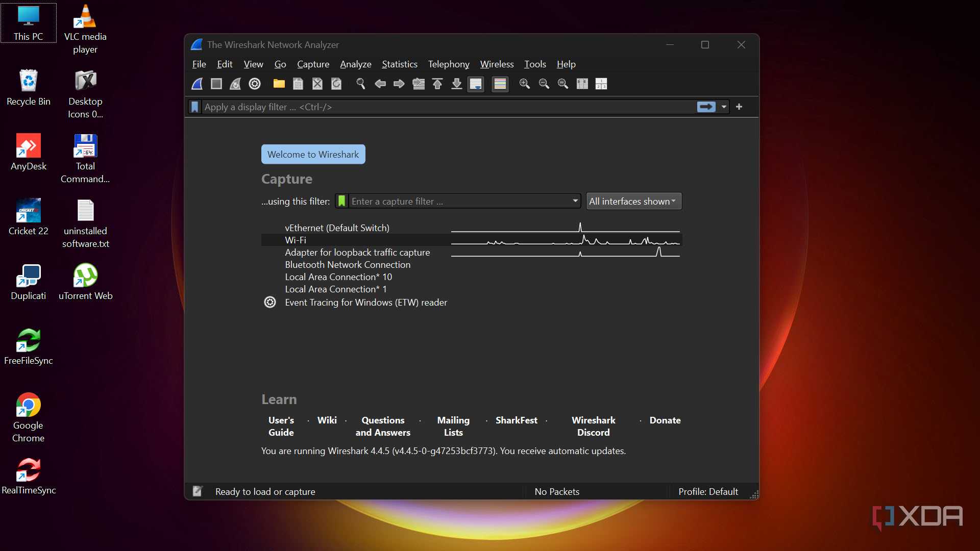Viewport: 980px width, 551px height.
Task: Click the resize columns to fit icon
Action: (x=582, y=84)
